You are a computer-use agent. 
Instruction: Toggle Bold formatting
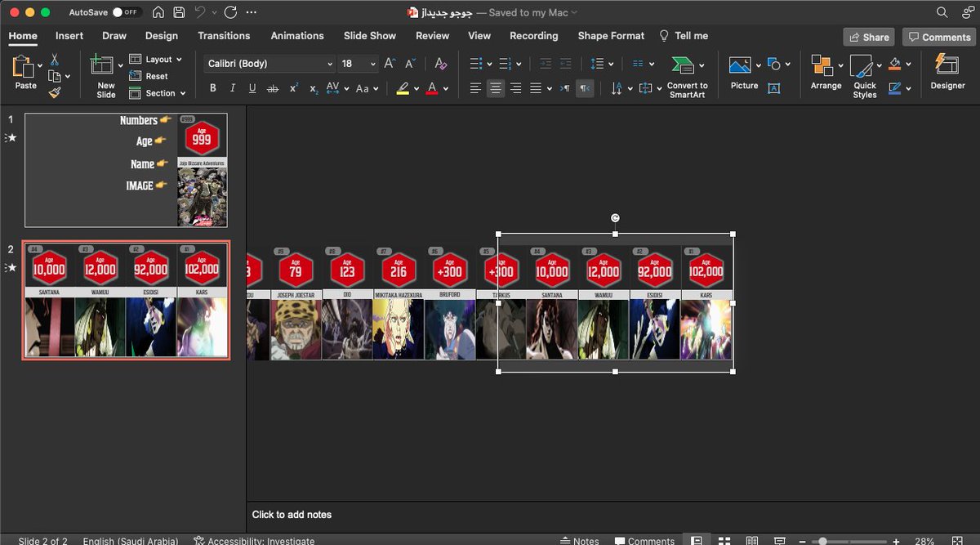[213, 88]
